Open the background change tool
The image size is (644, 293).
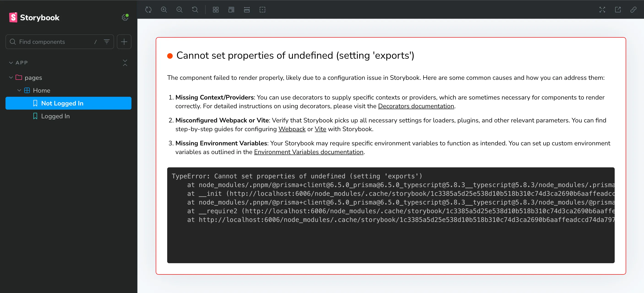231,10
